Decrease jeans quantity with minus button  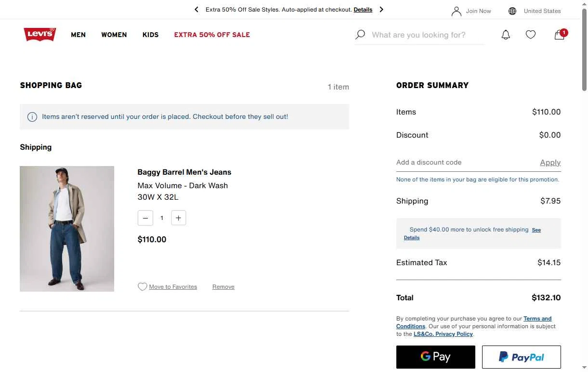click(145, 218)
